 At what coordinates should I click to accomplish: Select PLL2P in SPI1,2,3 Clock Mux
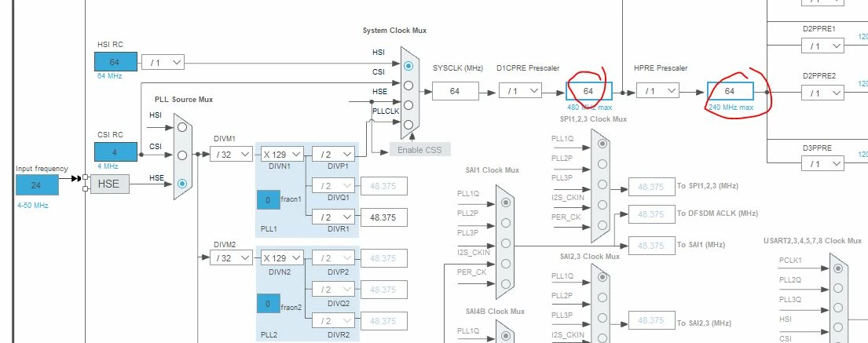(602, 164)
